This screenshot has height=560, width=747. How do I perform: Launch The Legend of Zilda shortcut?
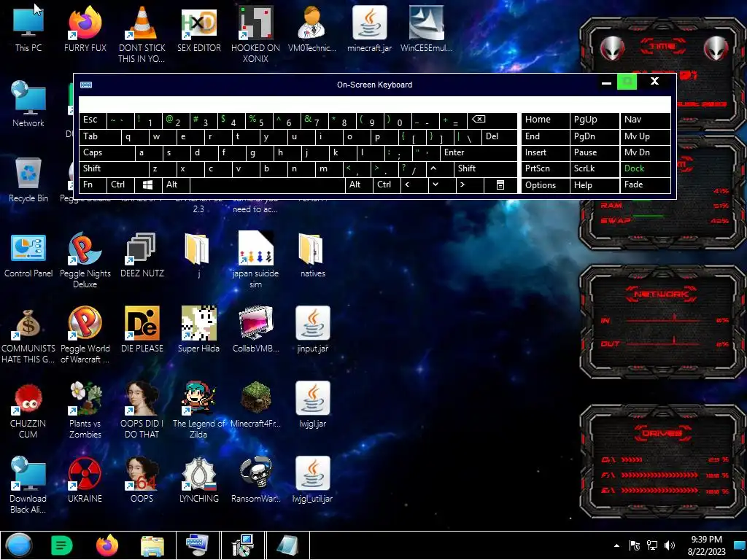tap(198, 411)
